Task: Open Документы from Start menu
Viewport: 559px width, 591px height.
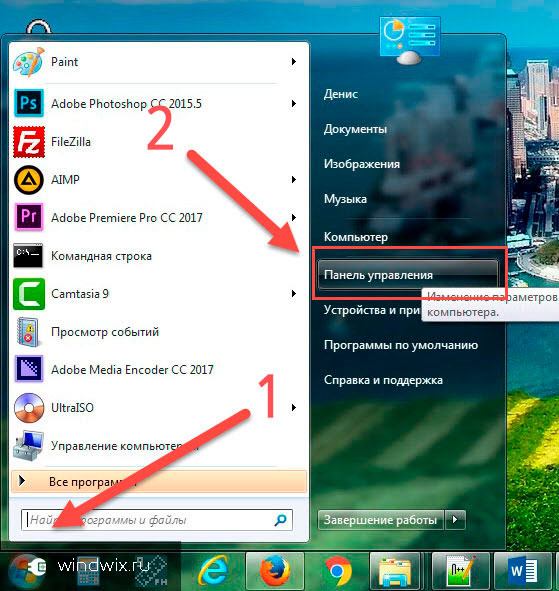Action: pos(355,129)
